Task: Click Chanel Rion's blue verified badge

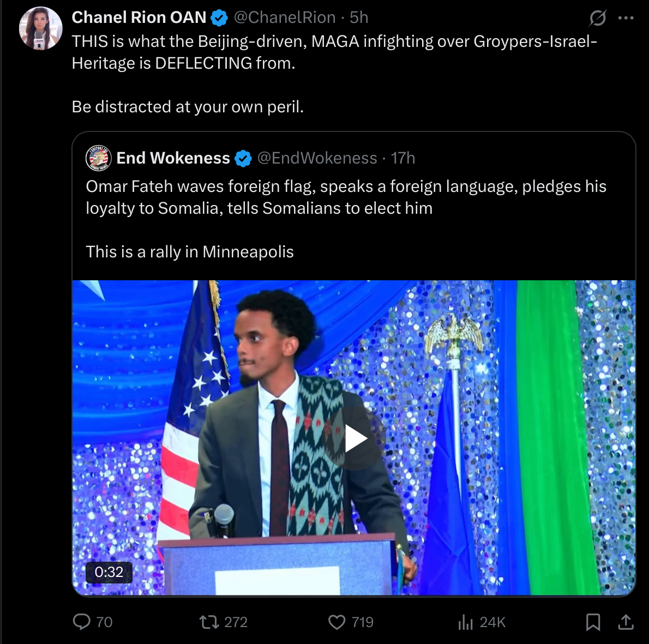Action: (x=219, y=18)
